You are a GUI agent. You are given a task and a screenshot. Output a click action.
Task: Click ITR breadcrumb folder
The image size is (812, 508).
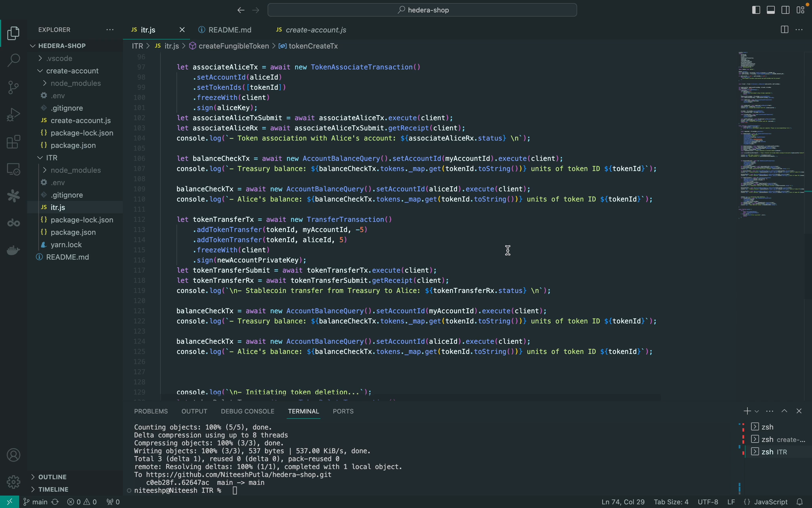pyautogui.click(x=138, y=46)
